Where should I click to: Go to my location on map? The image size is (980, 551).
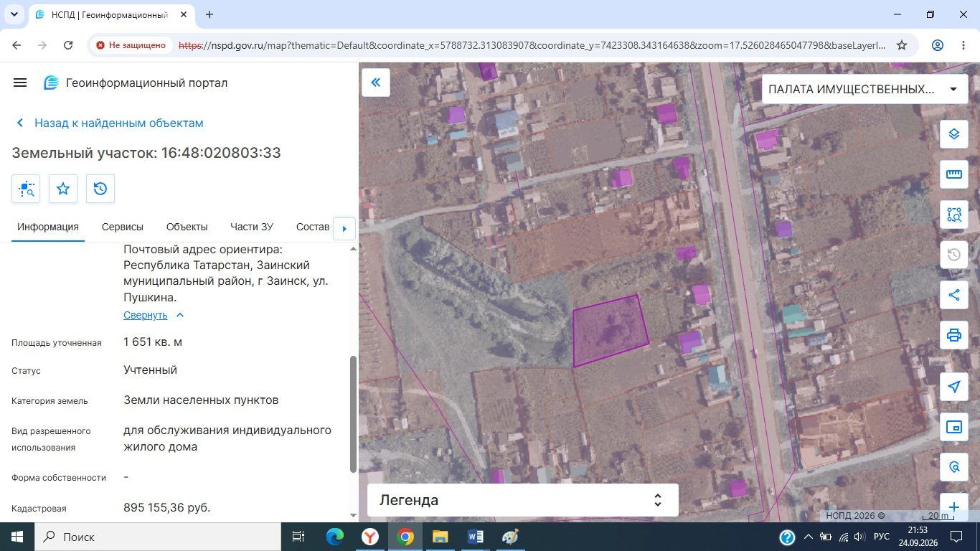[954, 387]
